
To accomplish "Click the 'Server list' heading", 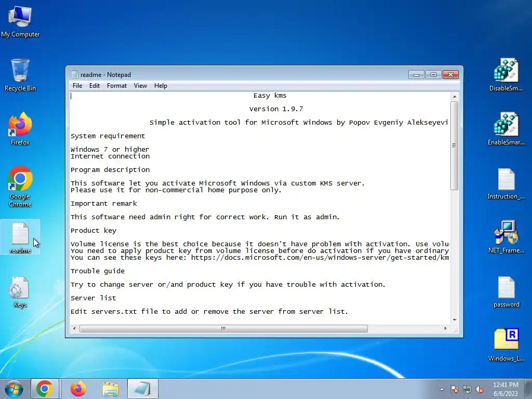I will 94,298.
